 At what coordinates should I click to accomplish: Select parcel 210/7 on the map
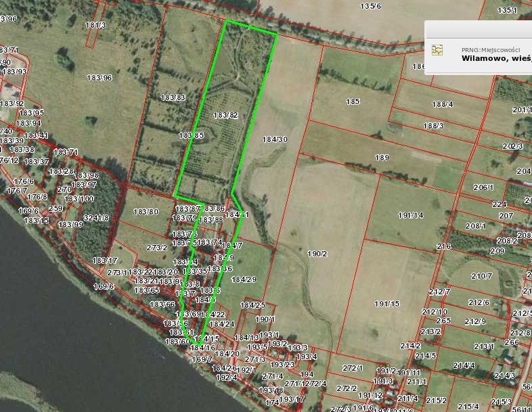click(x=482, y=276)
